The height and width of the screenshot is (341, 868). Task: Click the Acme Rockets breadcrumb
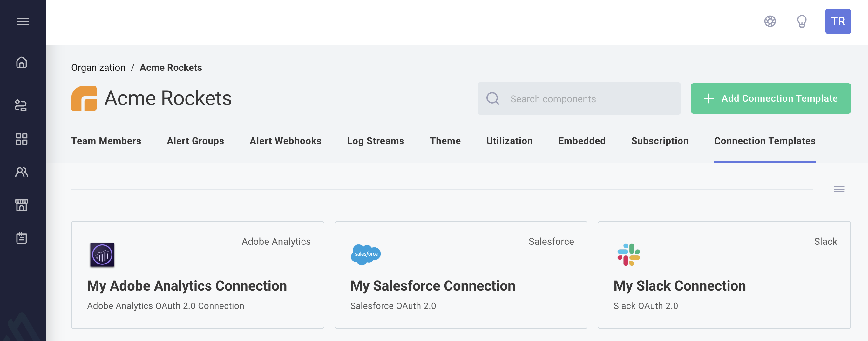171,68
